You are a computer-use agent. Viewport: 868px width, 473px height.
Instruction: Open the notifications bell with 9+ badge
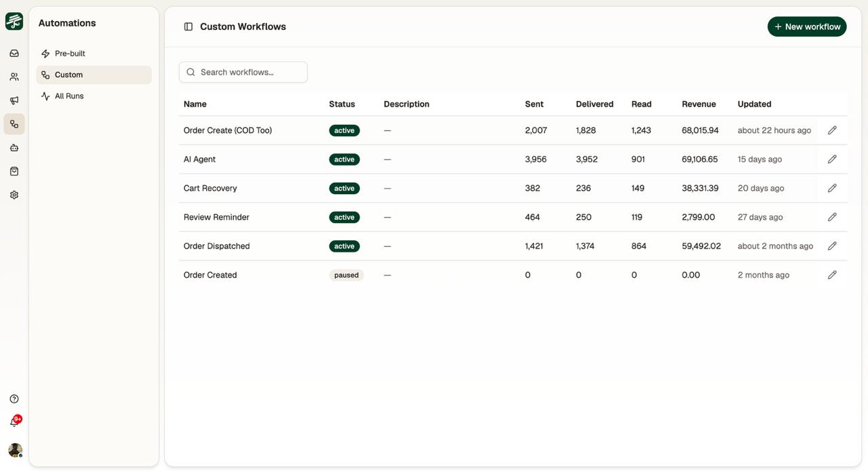(14, 422)
